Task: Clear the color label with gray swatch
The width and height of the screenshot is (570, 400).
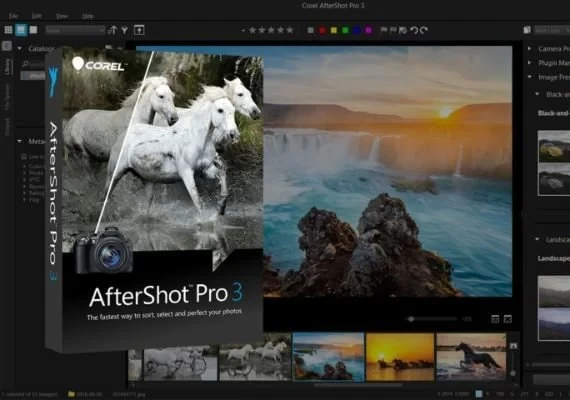Action: coord(310,30)
